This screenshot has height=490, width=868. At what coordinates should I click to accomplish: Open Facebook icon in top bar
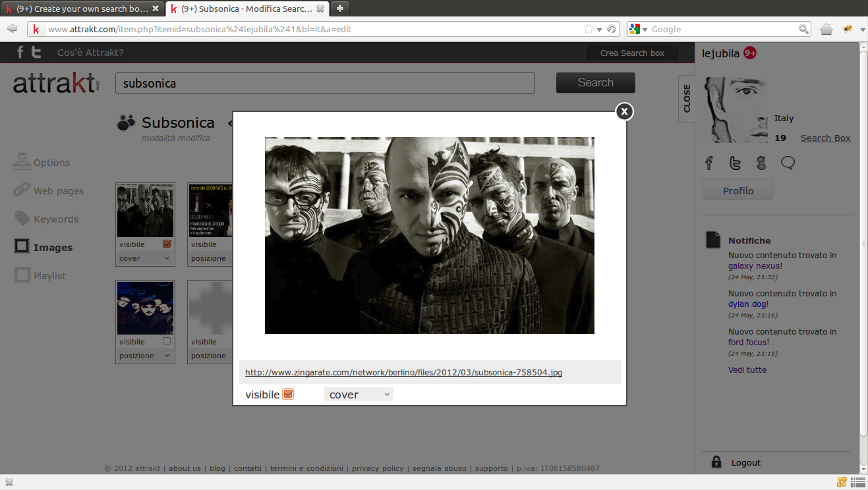[20, 53]
